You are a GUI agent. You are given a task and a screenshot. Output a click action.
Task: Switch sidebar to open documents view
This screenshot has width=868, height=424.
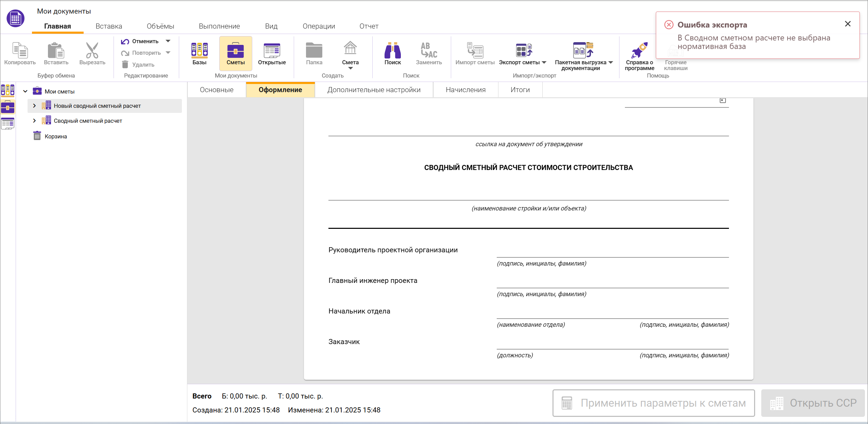click(x=7, y=123)
